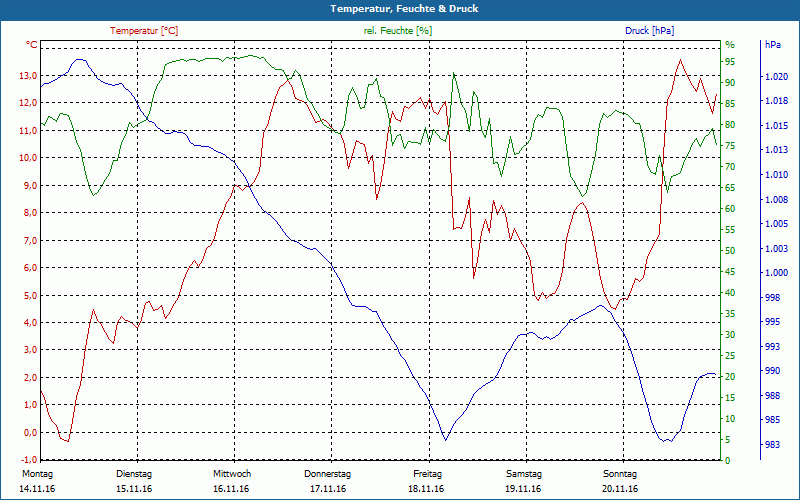The width and height of the screenshot is (800, 500).
Task: Click pressure axis value "998"
Action: 773,297
